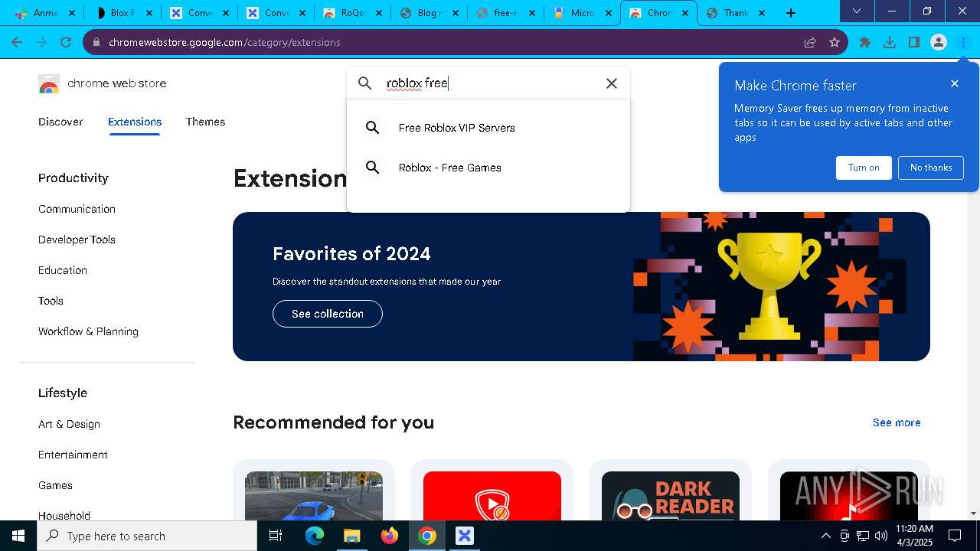Open Task View on the taskbar
Viewport: 980px width, 551px height.
(276, 536)
